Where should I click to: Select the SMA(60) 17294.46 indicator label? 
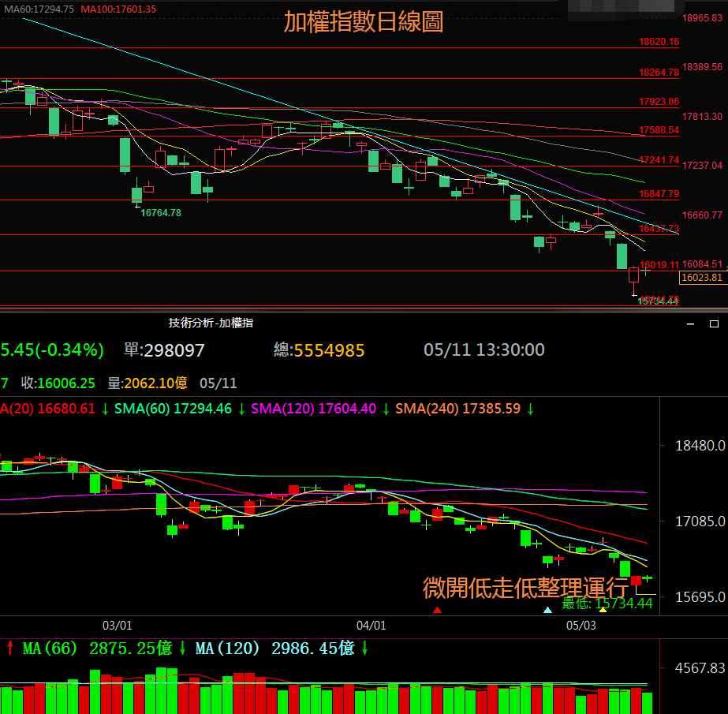point(173,409)
